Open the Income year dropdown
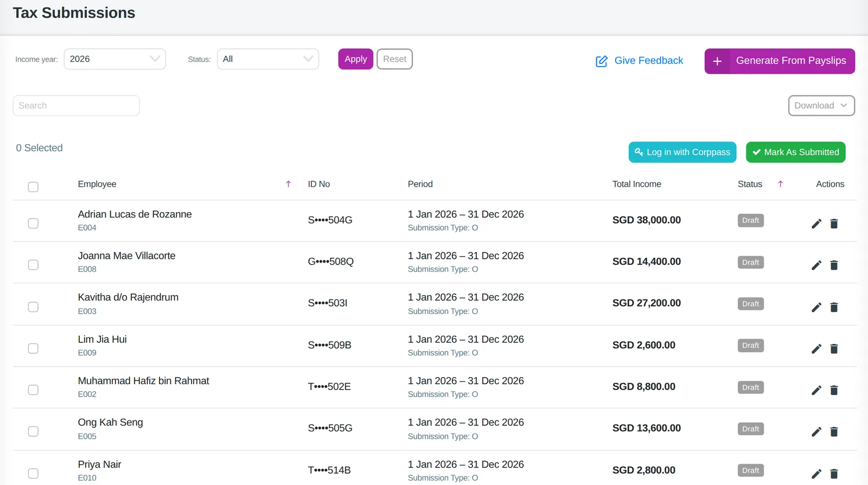Image resolution: width=868 pixels, height=485 pixels. 114,59
